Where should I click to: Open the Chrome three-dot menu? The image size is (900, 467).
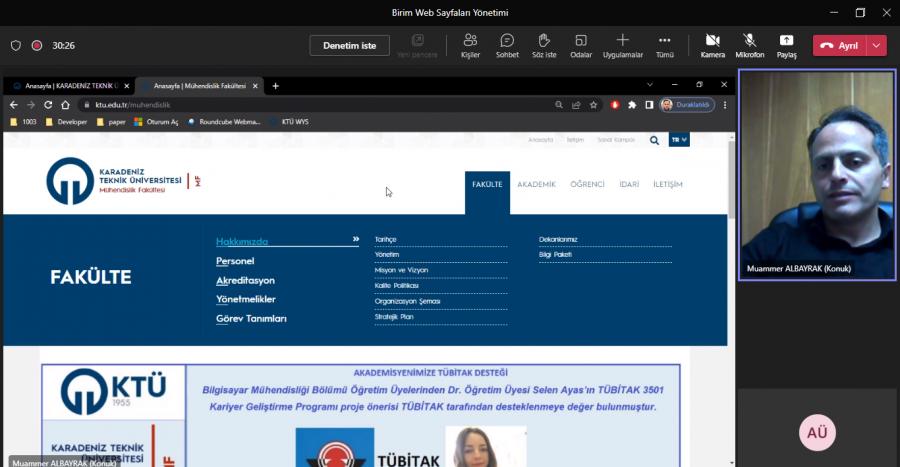tap(725, 105)
